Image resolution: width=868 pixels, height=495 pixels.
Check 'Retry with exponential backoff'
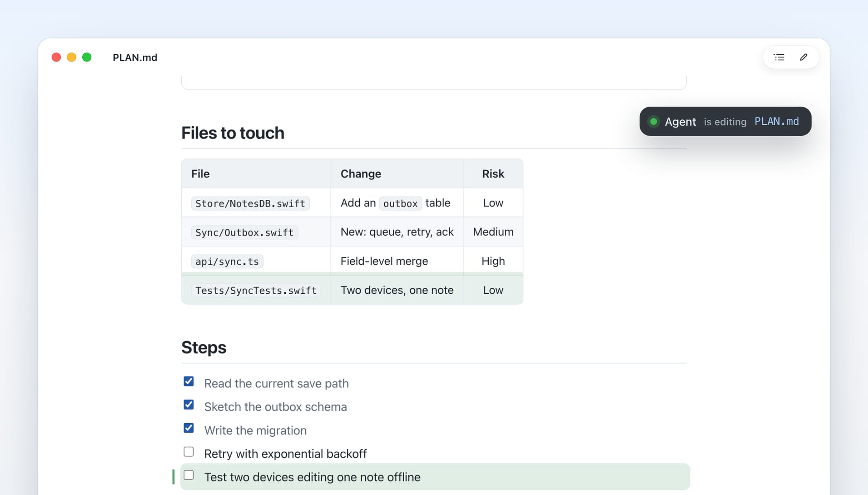point(189,452)
